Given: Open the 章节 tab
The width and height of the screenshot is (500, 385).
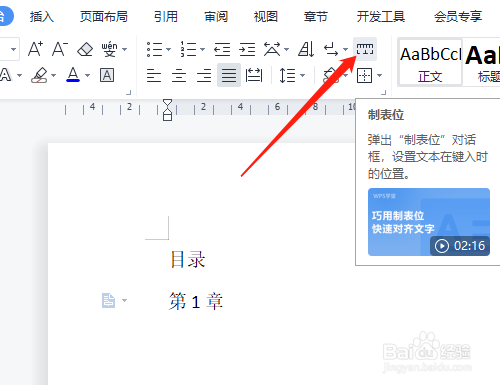Looking at the screenshot, I should click(316, 16).
